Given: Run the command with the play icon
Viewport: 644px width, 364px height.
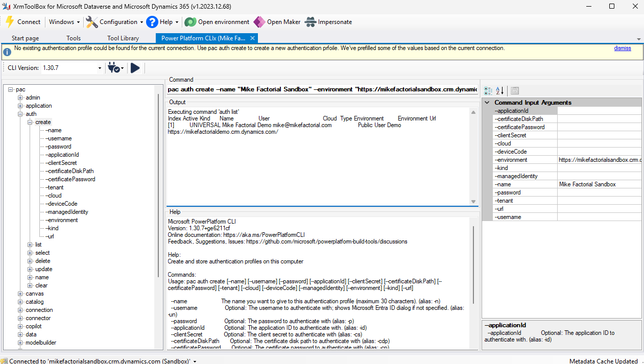Looking at the screenshot, I should click(x=135, y=68).
